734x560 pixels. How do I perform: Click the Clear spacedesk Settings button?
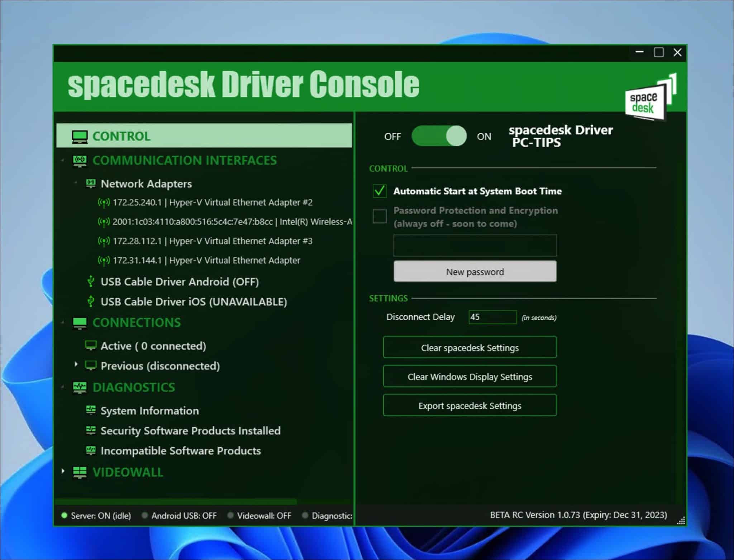tap(470, 348)
